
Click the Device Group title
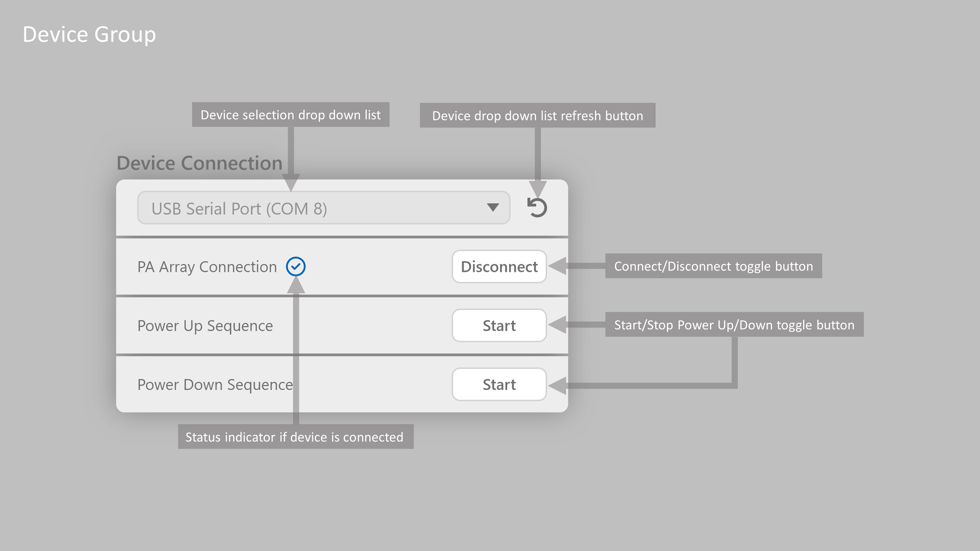point(89,34)
